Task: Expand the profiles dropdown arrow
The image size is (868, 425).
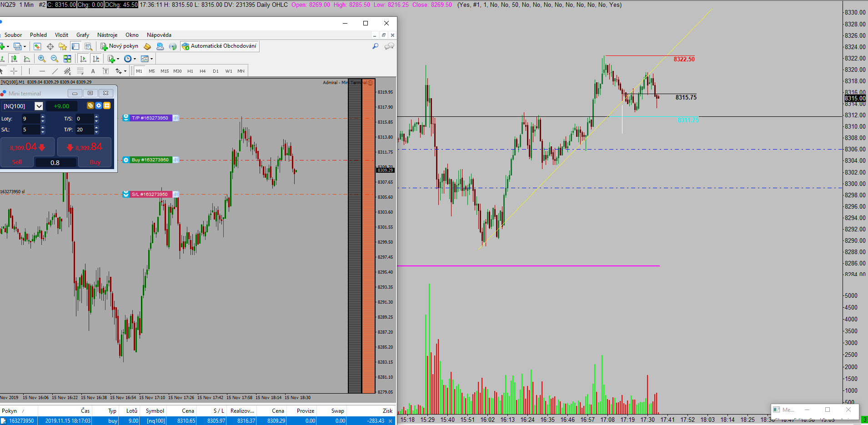Action: (25, 46)
